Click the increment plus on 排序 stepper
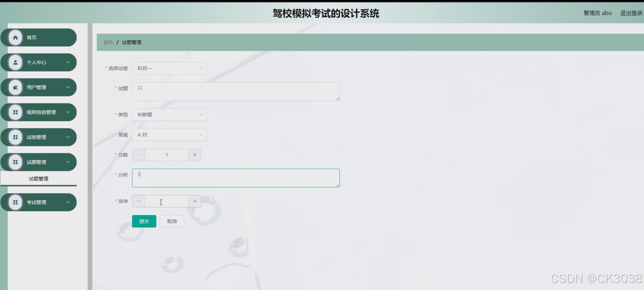 tap(194, 201)
